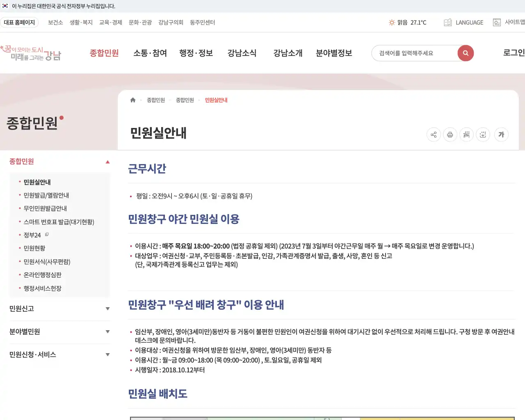Open the font size '가' button

click(501, 135)
